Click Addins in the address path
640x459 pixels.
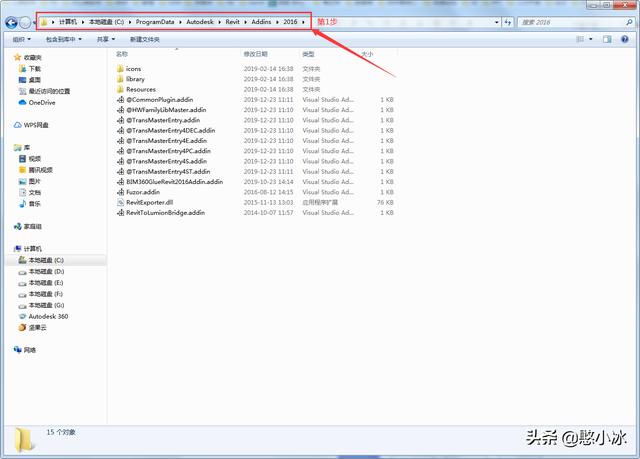pyautogui.click(x=261, y=22)
